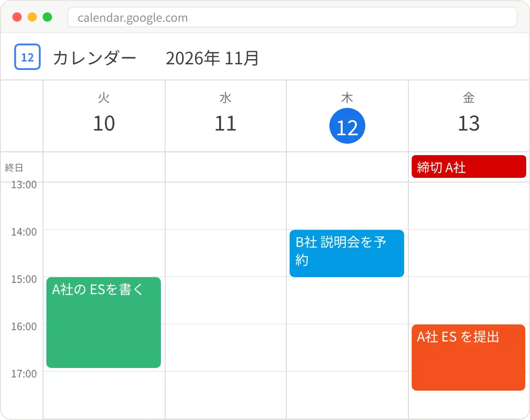
Task: Open the A社の ESを書く event
Action: (104, 323)
